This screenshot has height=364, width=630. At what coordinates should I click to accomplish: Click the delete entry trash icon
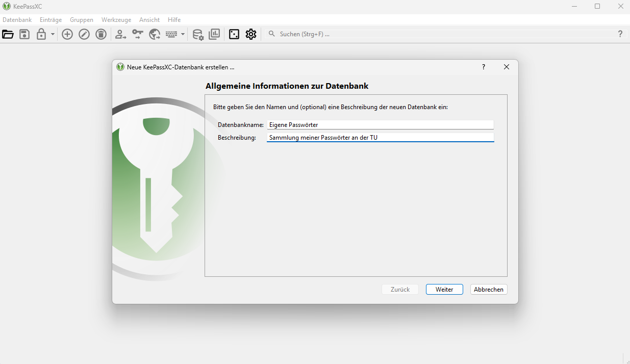click(101, 34)
